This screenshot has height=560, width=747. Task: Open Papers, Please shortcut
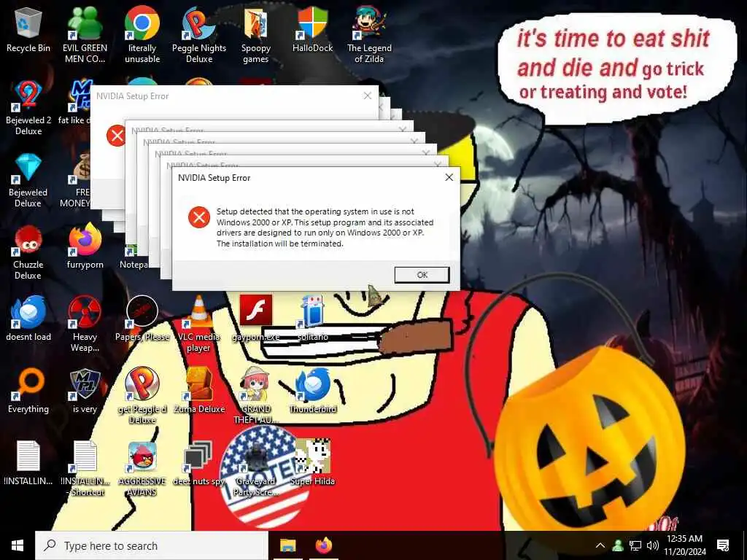[142, 319]
